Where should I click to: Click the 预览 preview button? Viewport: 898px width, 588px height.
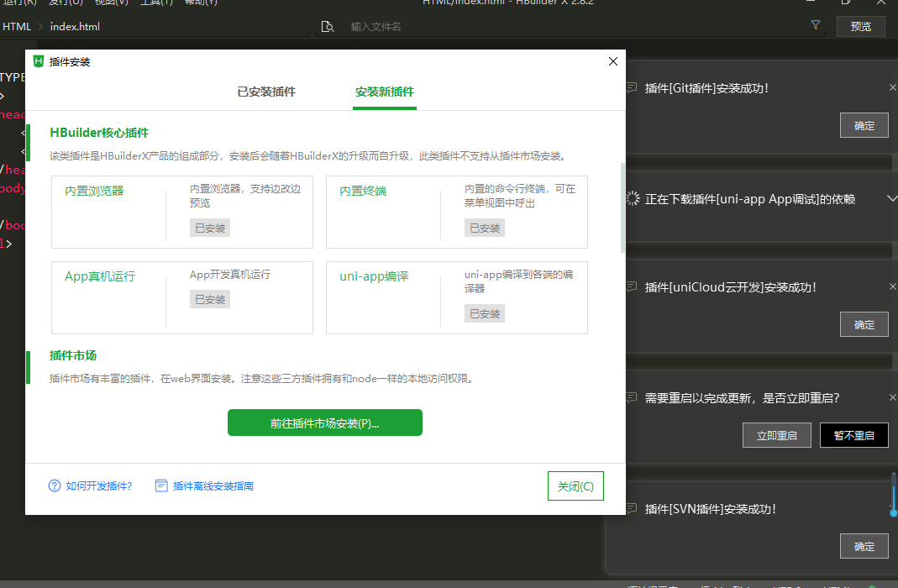click(861, 26)
